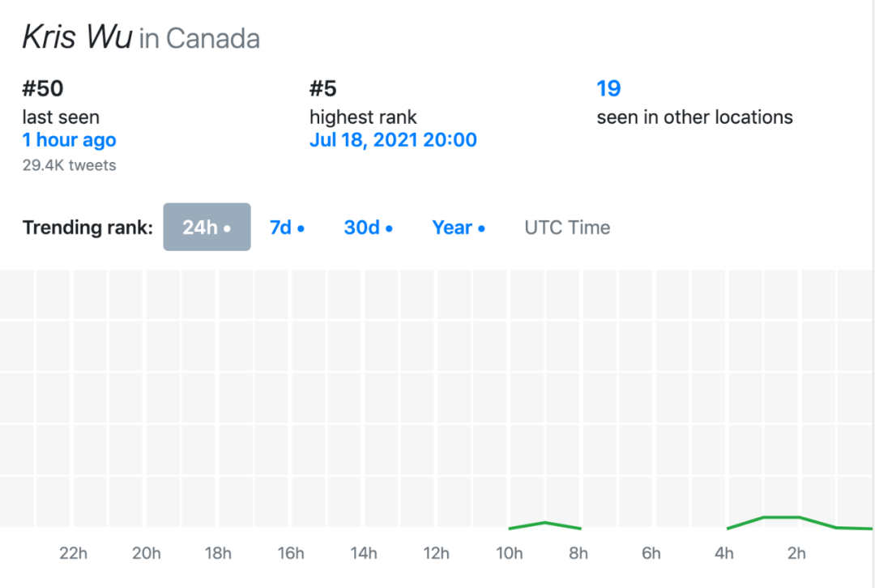
Task: Select the 14h marker on the time axis
Action: tap(363, 553)
